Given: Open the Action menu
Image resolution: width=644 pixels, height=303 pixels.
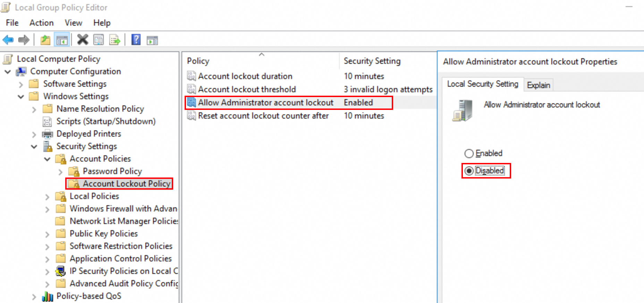Looking at the screenshot, I should [42, 23].
